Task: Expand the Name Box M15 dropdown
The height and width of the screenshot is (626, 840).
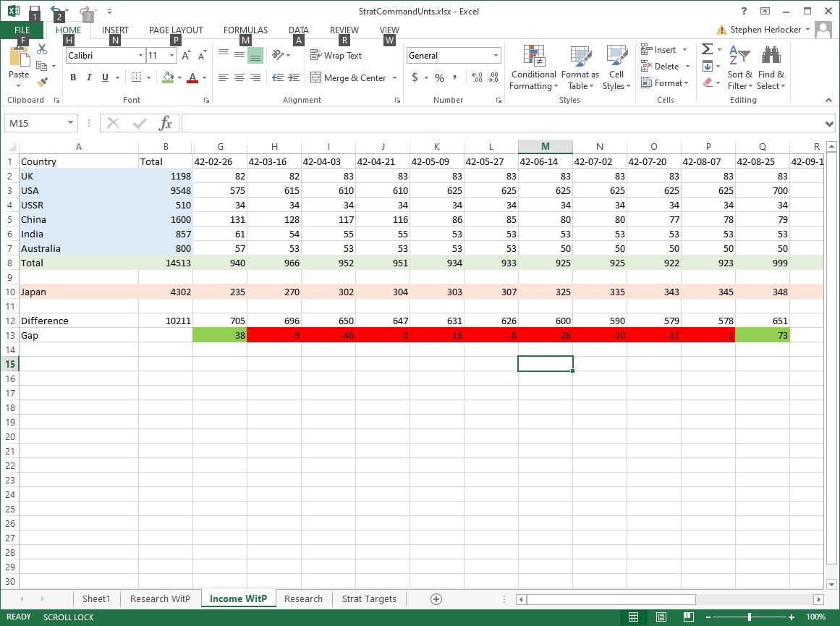Action: (70, 123)
